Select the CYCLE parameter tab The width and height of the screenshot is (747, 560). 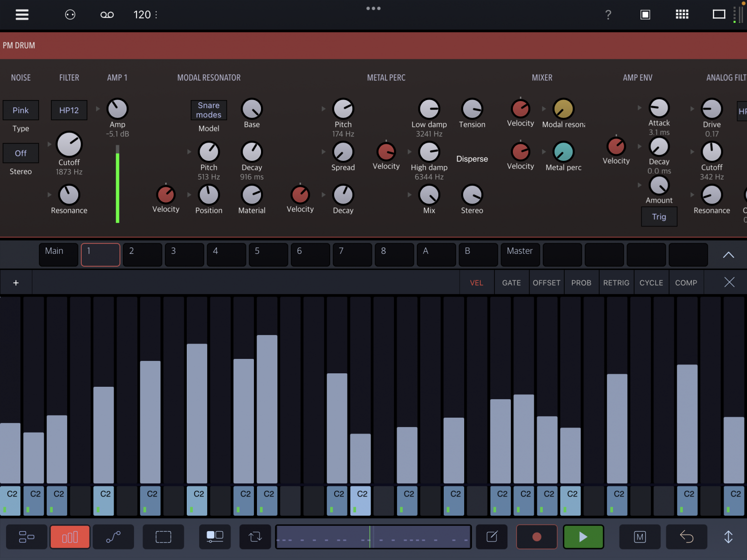pyautogui.click(x=651, y=283)
